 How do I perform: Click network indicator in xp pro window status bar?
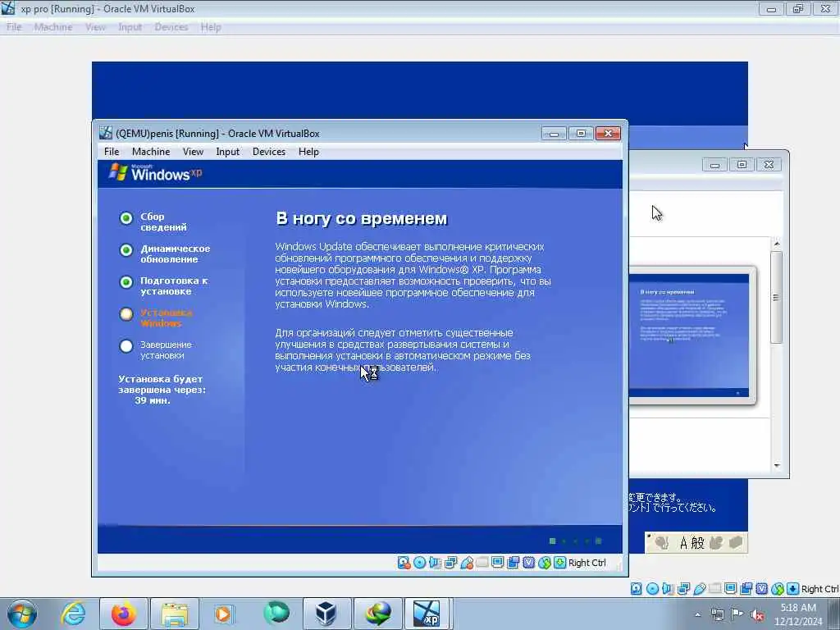pos(683,589)
